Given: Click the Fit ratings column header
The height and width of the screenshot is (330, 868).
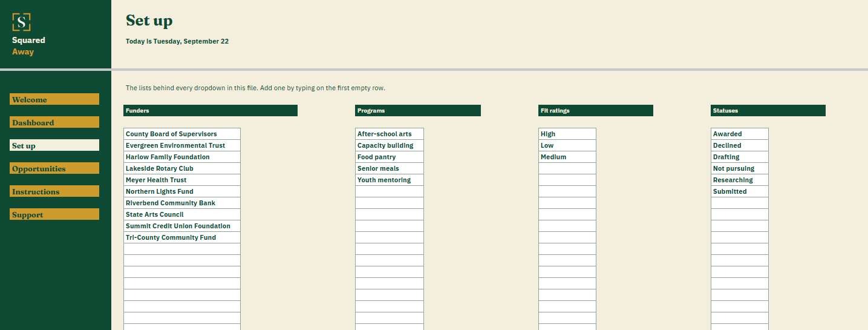Looking at the screenshot, I should click(596, 111).
